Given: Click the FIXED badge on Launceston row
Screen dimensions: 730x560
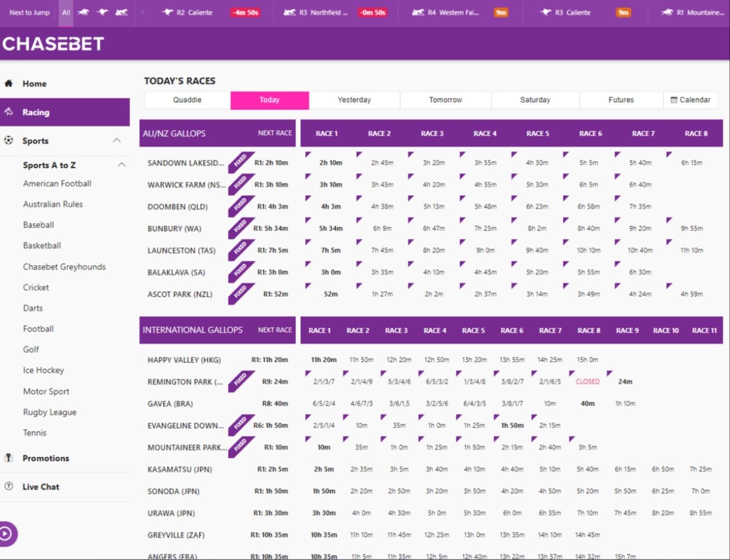Looking at the screenshot, I should tap(241, 250).
